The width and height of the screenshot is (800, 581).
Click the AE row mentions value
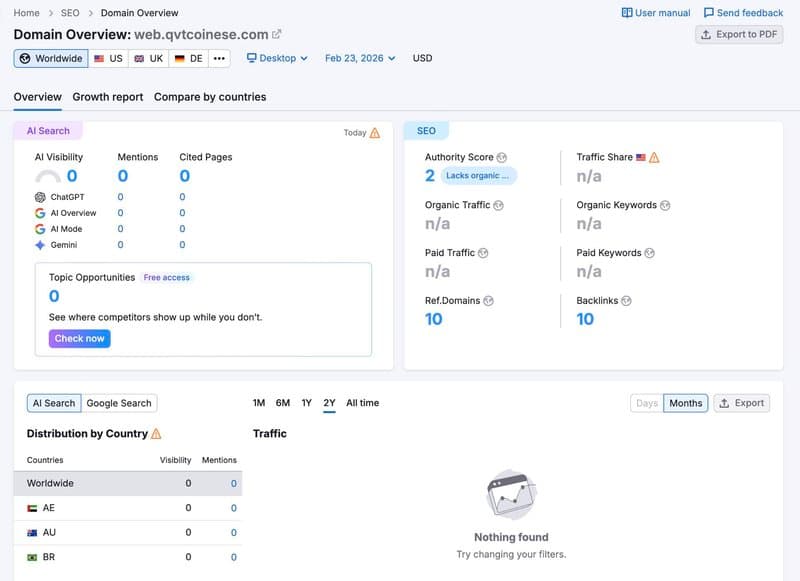234,508
